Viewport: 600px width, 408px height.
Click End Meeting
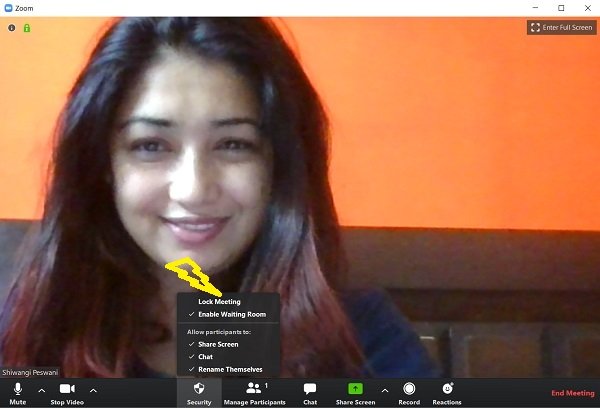tap(573, 393)
